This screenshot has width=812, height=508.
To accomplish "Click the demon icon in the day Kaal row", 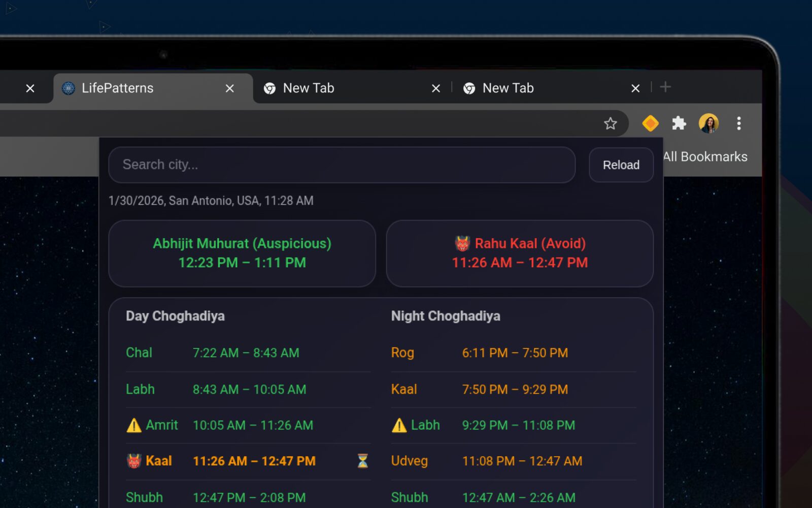I will (134, 461).
